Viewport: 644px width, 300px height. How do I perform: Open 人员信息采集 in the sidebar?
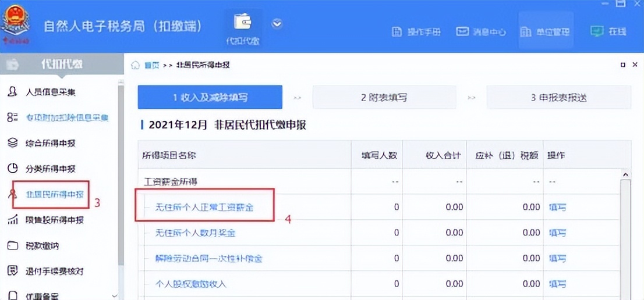(51, 92)
